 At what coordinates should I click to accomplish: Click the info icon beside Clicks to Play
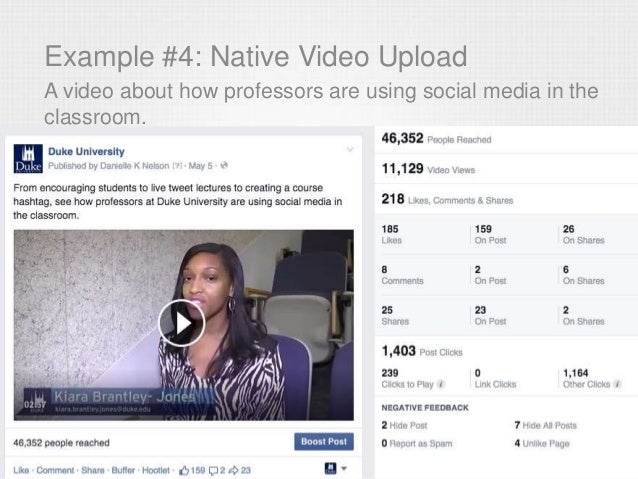point(441,384)
